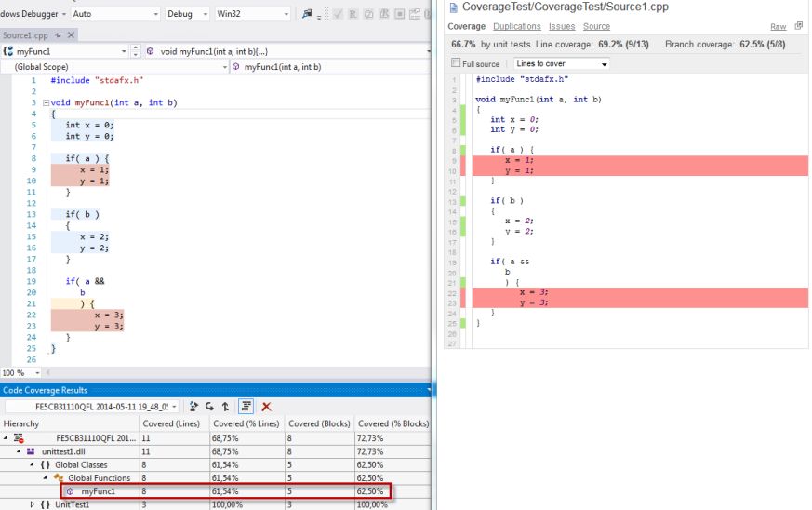Click the unittest1.dll module icon
Viewport: 812px width, 510px height.
pyautogui.click(x=31, y=451)
